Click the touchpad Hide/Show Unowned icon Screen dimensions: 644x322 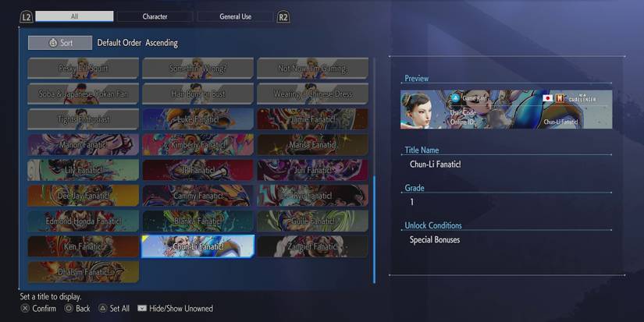coord(142,308)
